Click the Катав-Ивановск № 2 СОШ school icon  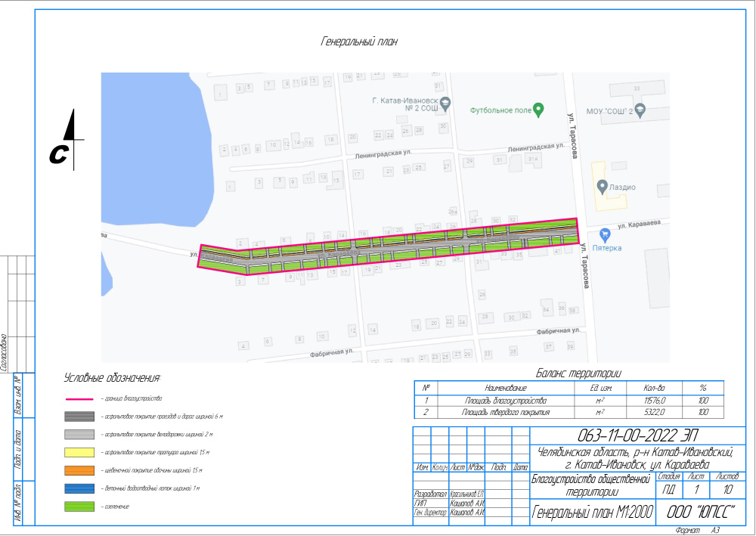pyautogui.click(x=445, y=104)
